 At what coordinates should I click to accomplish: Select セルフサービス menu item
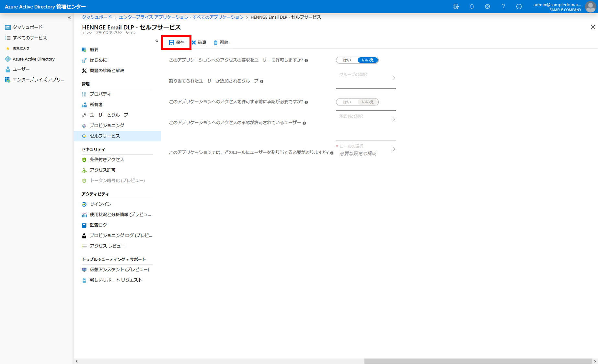pos(117,136)
